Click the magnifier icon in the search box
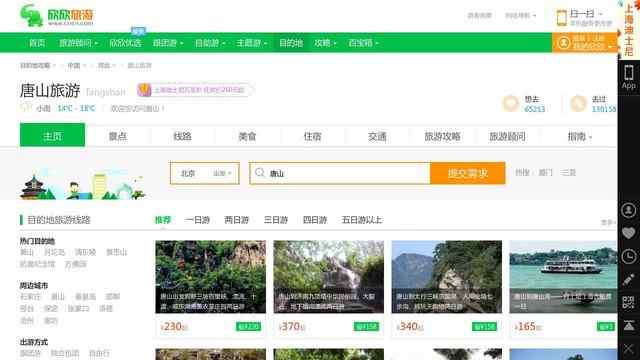This screenshot has width=640, height=360. pos(260,173)
